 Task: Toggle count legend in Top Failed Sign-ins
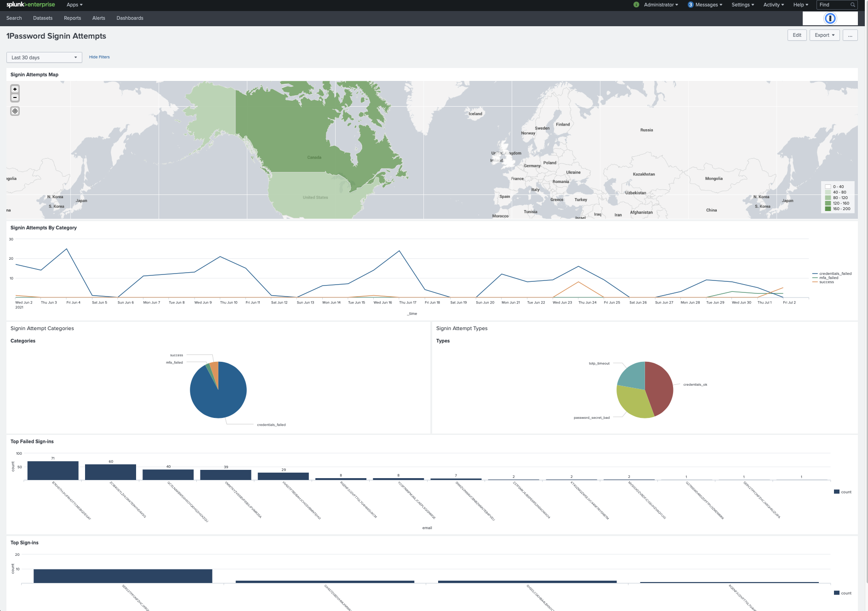coord(843,492)
